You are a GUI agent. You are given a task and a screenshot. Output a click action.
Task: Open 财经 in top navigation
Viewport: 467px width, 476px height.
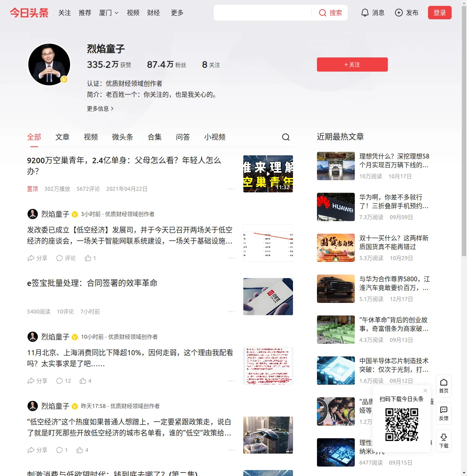(x=154, y=13)
